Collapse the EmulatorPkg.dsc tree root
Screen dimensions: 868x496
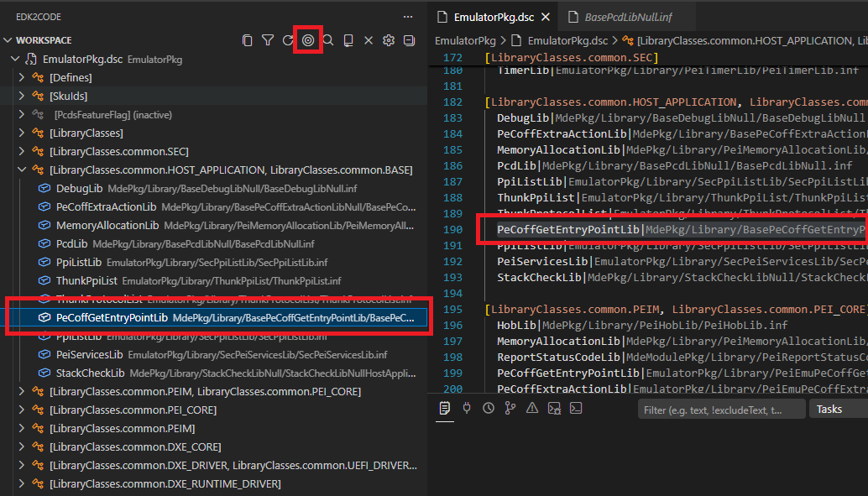[15, 60]
